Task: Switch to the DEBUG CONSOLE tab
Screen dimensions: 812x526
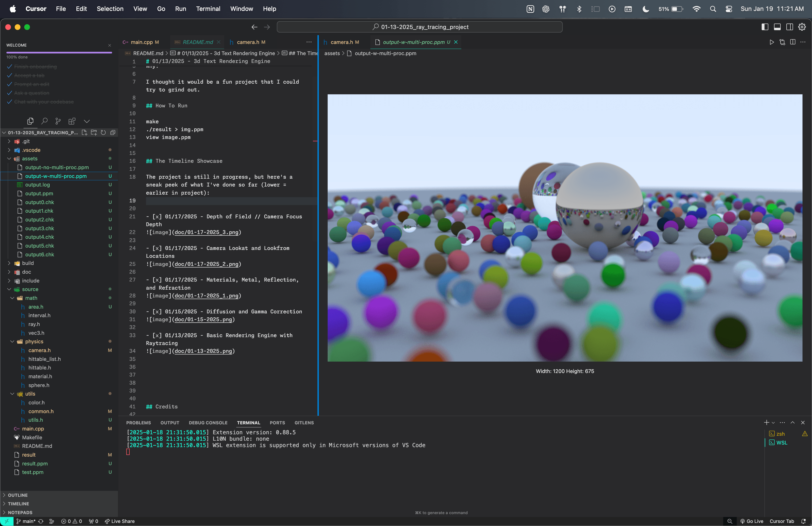Action: 208,423
